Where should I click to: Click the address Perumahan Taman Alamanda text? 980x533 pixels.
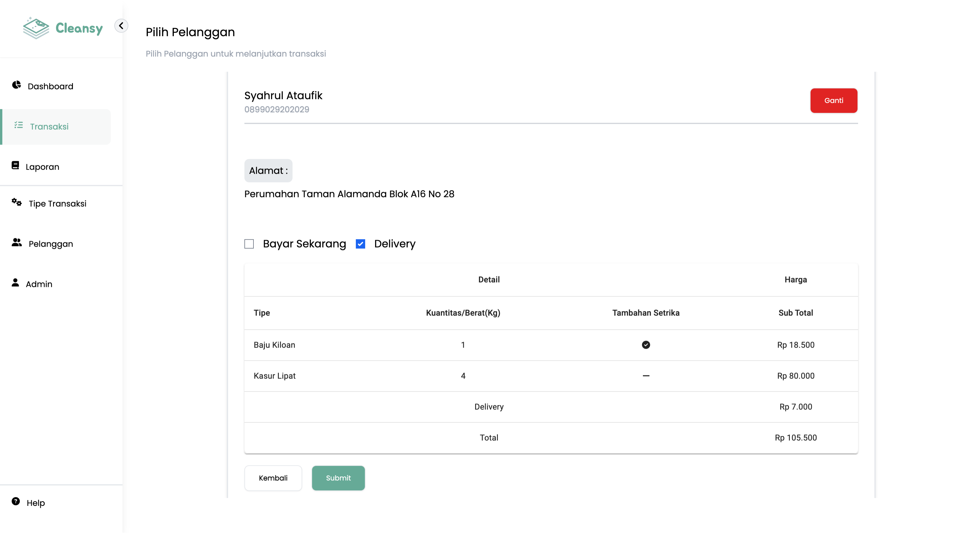tap(349, 194)
